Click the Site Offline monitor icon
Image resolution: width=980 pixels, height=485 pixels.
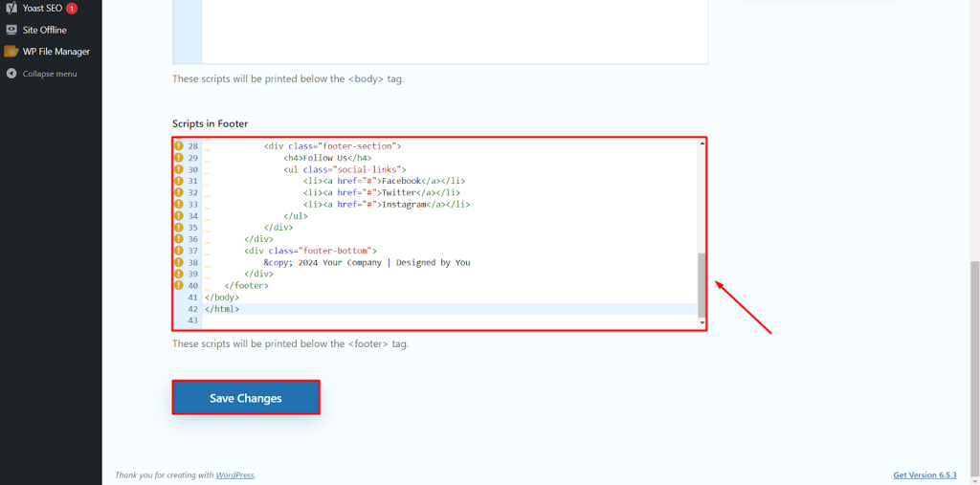click(11, 30)
